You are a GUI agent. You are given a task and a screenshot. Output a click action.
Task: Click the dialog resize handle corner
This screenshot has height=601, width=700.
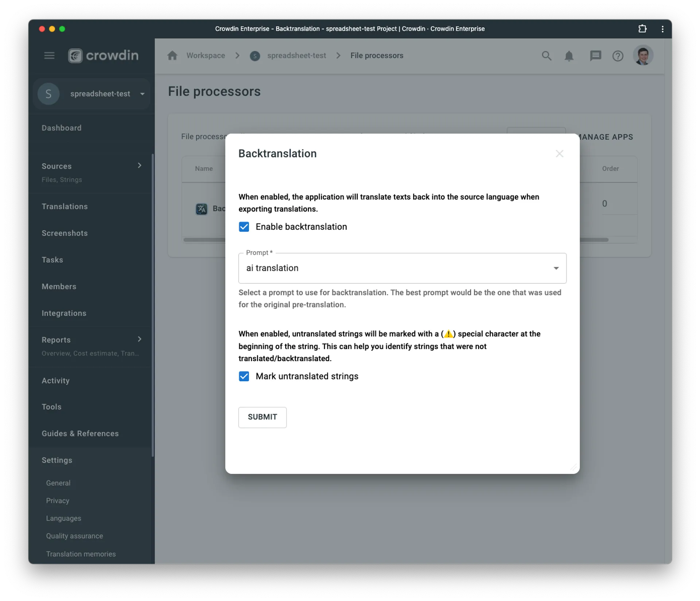coord(573,468)
